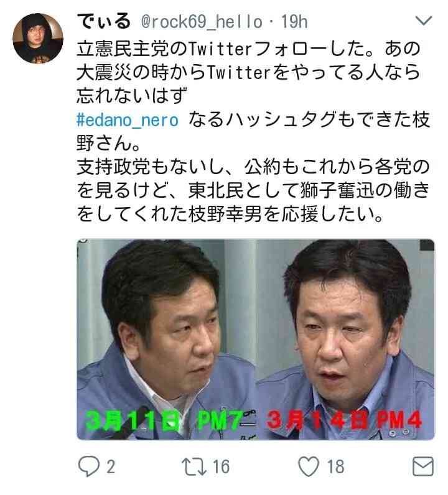Image resolution: width=448 pixels, height=495 pixels.
Task: Open the display name でぃる
Action: 104,22
